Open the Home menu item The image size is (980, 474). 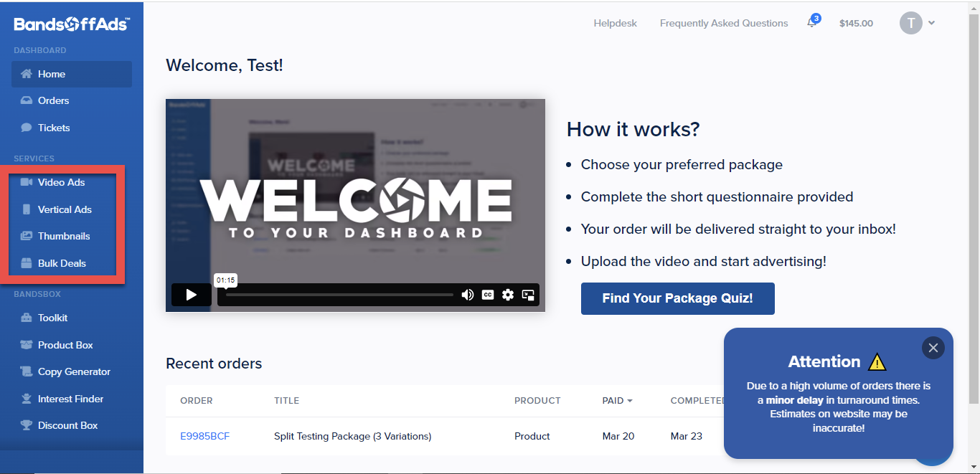coord(72,74)
